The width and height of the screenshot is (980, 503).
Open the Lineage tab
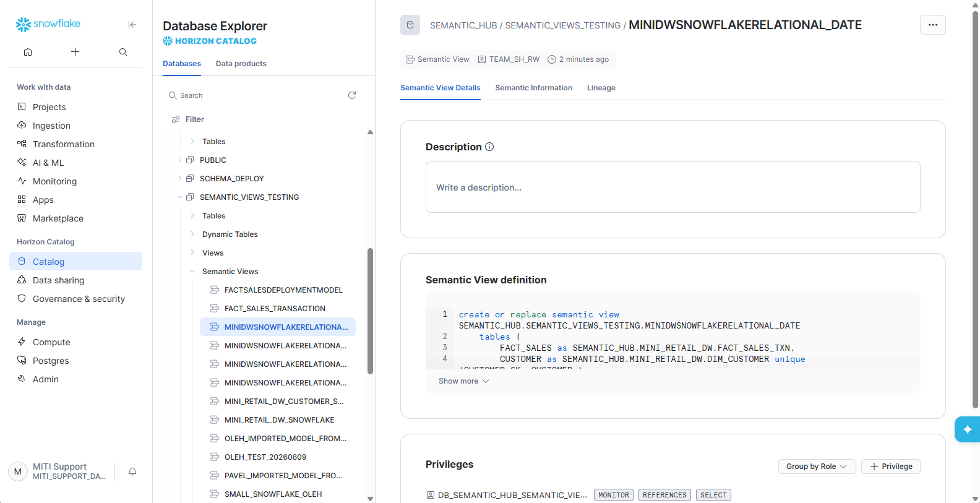coord(601,88)
